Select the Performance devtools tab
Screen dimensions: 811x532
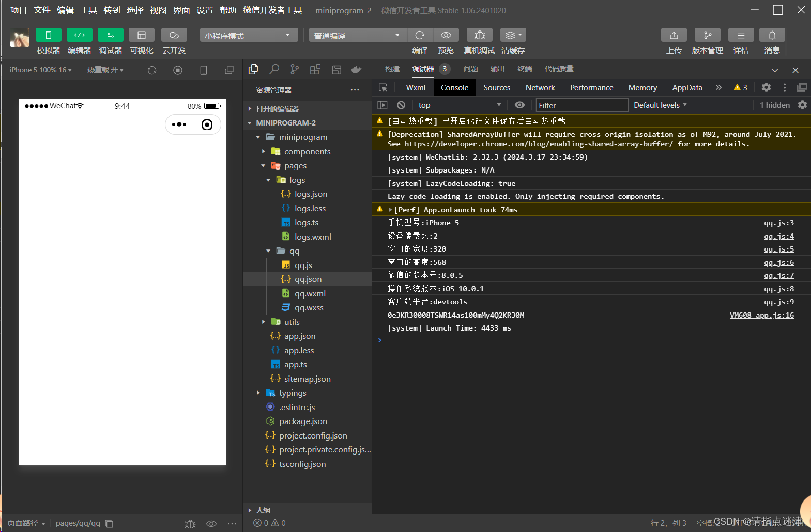[x=592, y=88]
